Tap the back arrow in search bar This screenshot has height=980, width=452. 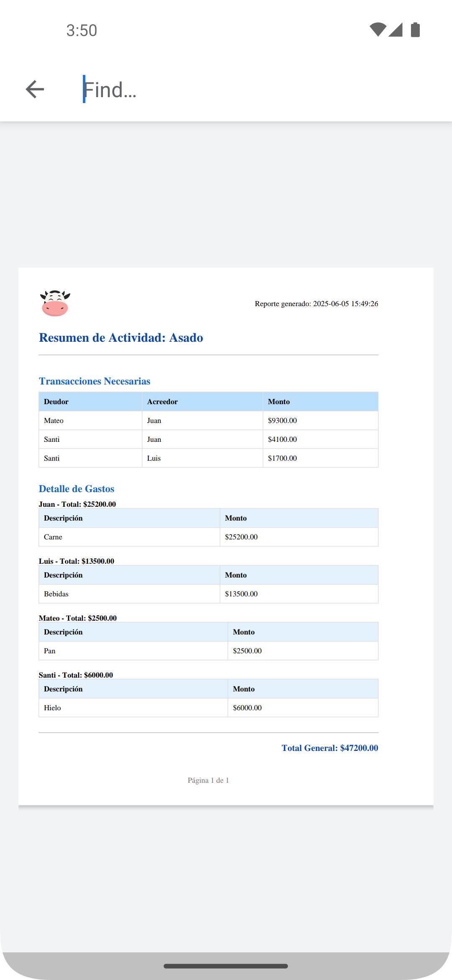[35, 89]
